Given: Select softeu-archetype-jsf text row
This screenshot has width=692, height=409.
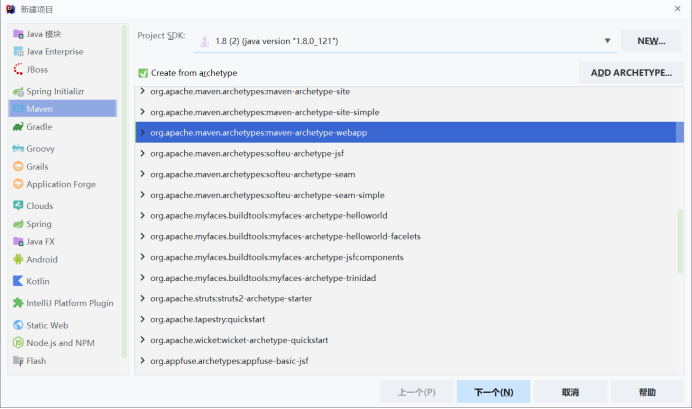Looking at the screenshot, I should (247, 153).
